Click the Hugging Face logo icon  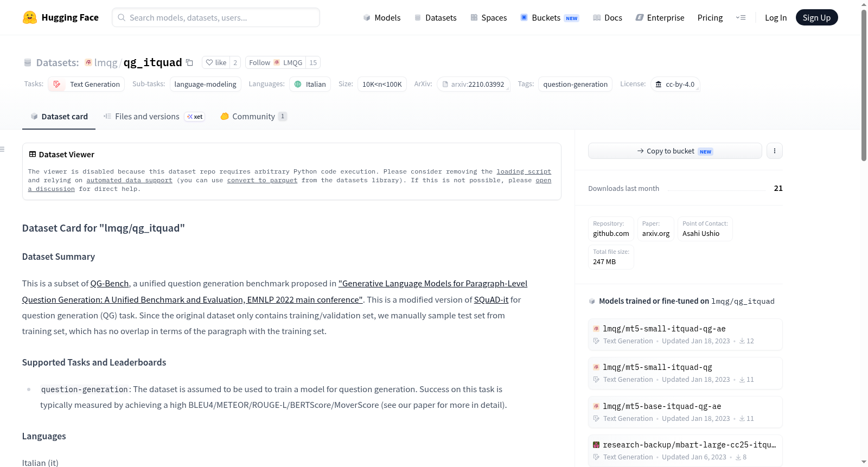pyautogui.click(x=30, y=17)
